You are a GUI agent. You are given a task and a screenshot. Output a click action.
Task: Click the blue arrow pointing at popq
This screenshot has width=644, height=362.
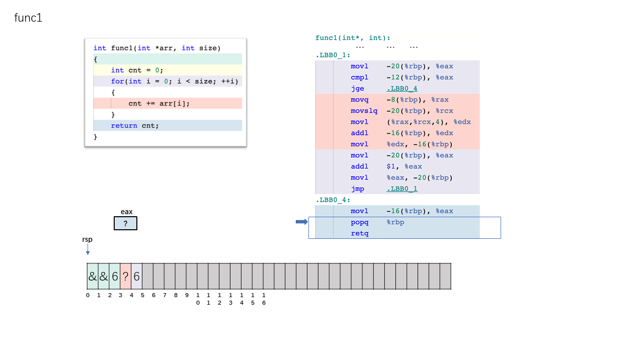tap(301, 222)
